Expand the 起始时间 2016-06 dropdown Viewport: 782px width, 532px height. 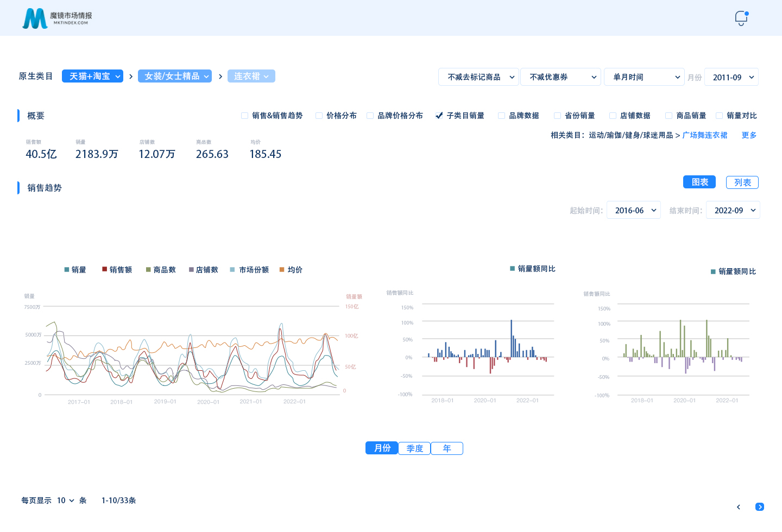click(x=633, y=211)
